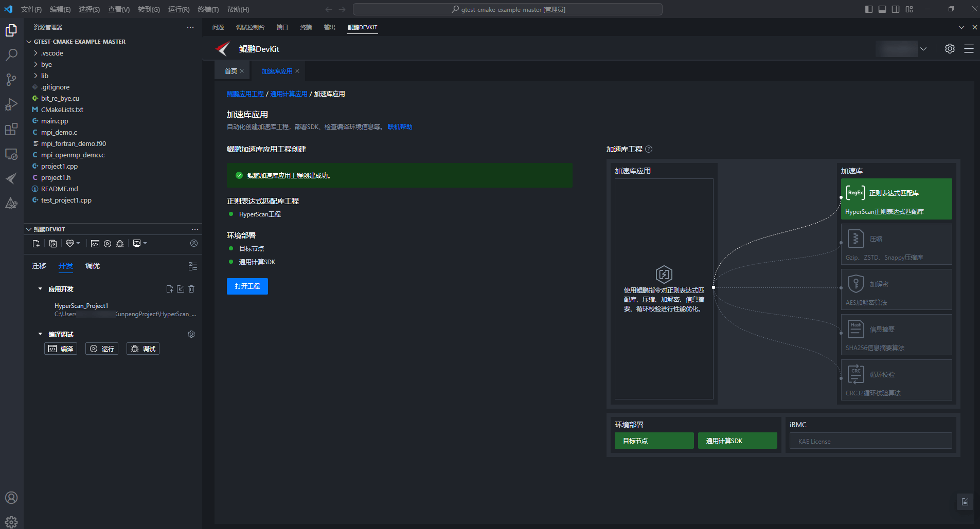Open the 查看(V) menu
Image resolution: width=980 pixels, height=529 pixels.
coord(119,9)
